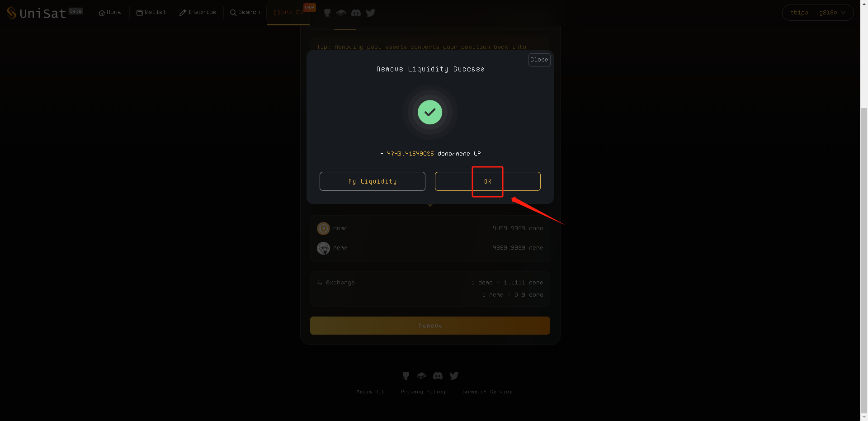The width and height of the screenshot is (868, 421).
Task: Go to Home menu item
Action: [110, 12]
